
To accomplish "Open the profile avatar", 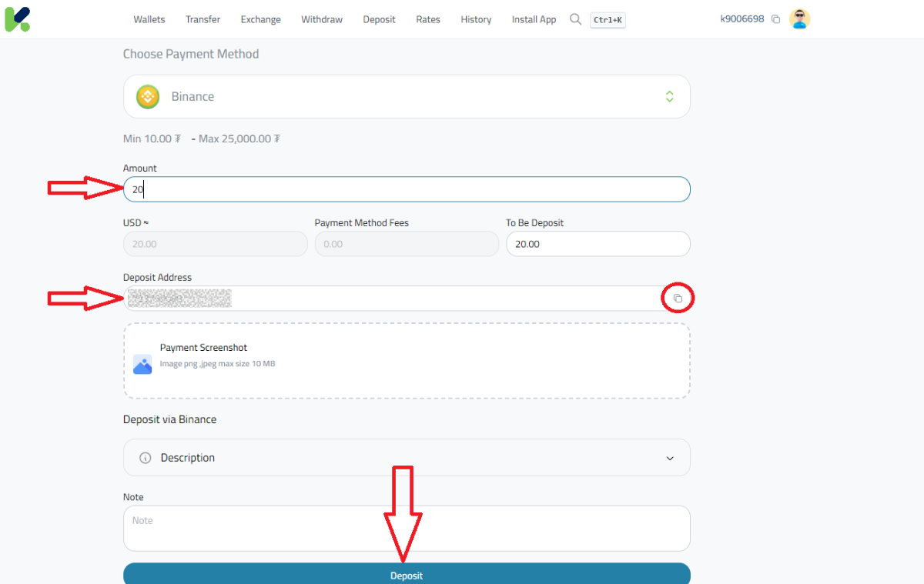I will click(x=799, y=18).
